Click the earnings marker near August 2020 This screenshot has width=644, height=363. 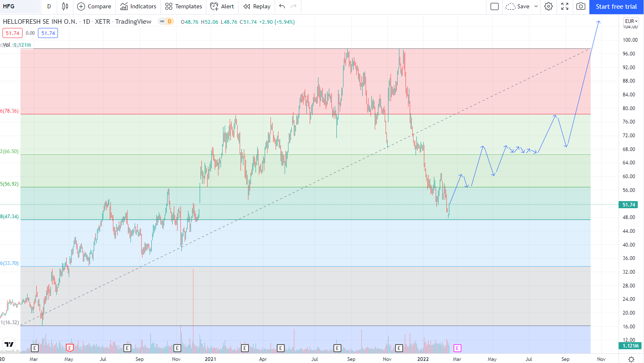[x=128, y=348]
